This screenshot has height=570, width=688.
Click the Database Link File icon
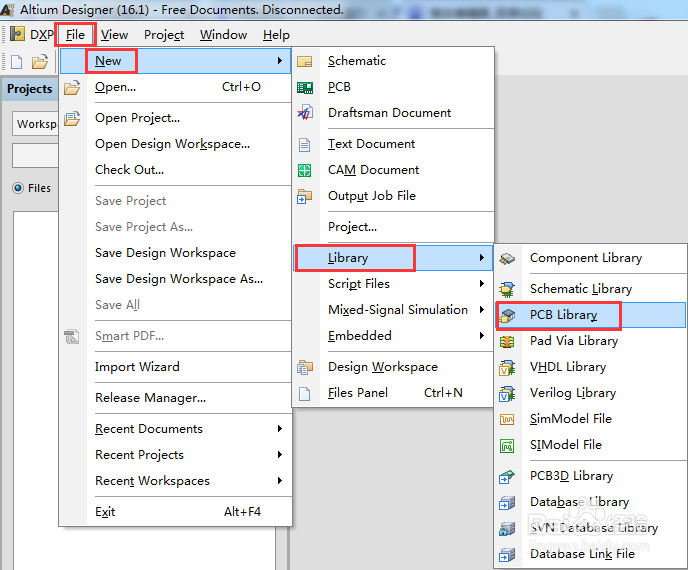point(507,555)
